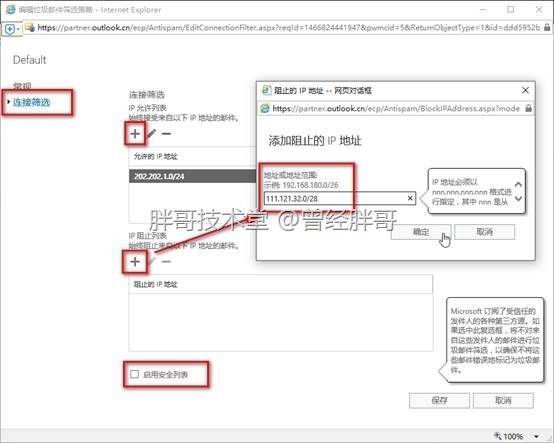Add an entry to the IP allow list
Screen dimensions: 554x443
point(135,134)
